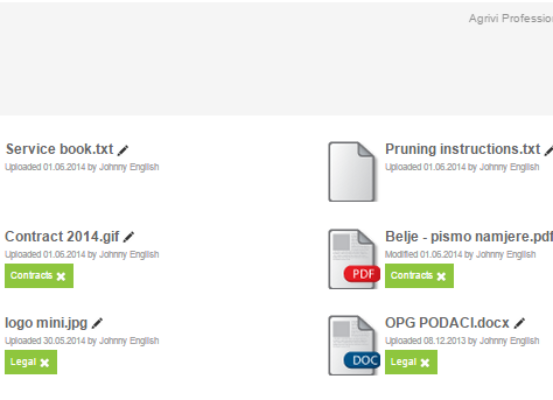
Task: Remove Legal tag from OPG PODACI.docx
Action: point(425,363)
